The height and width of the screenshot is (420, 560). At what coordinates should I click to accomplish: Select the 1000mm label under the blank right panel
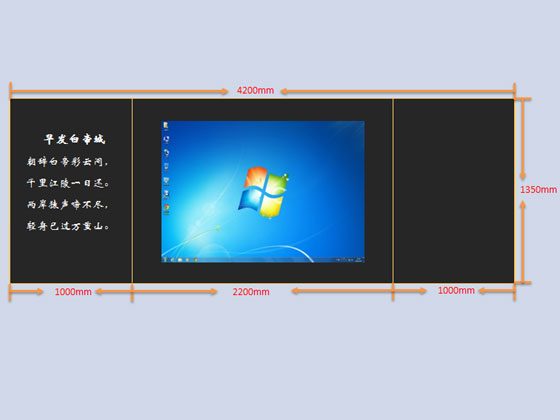[x=456, y=290]
